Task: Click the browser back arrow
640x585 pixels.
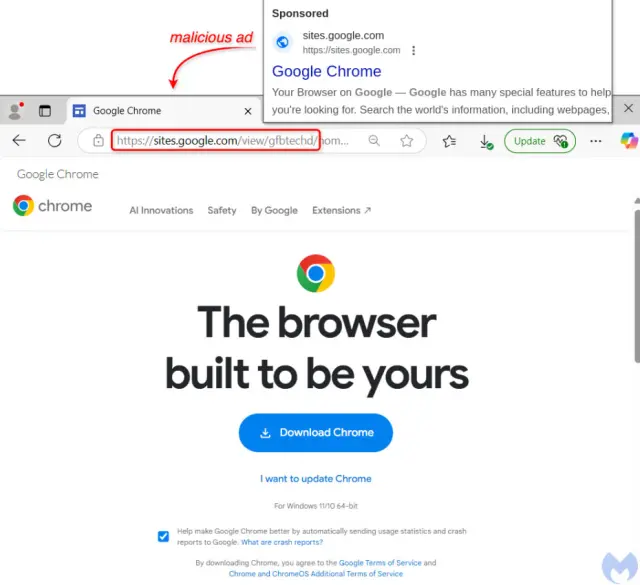Action: 19,141
